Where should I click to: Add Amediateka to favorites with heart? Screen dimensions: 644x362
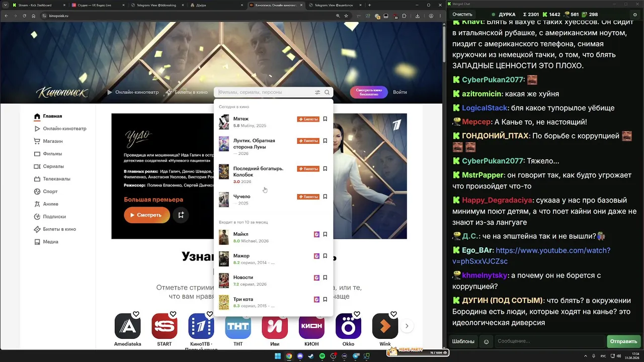(x=136, y=314)
